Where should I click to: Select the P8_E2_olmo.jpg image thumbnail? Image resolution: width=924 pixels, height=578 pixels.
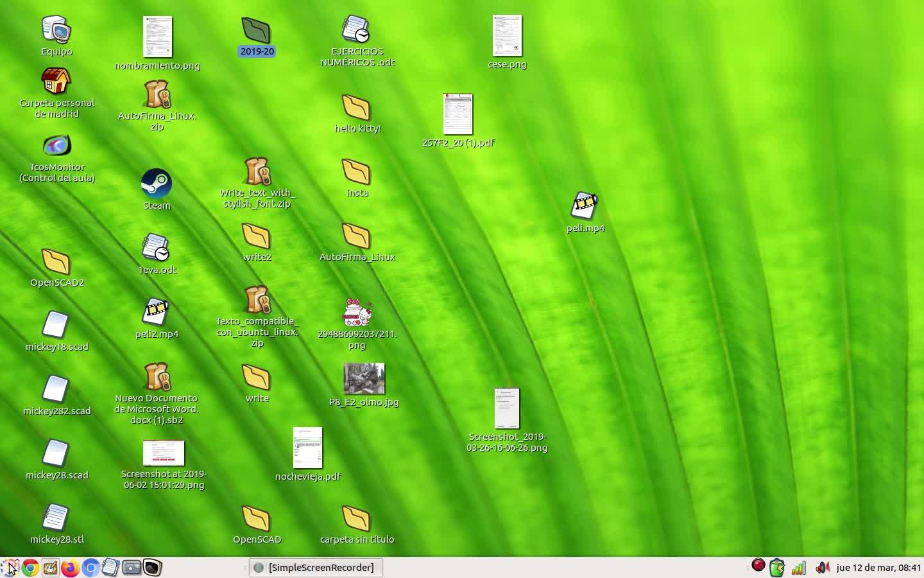pos(364,379)
